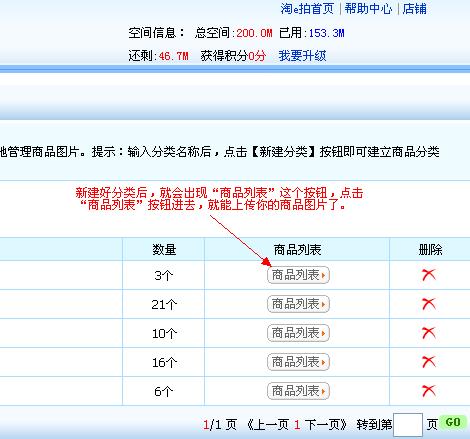This screenshot has height=439, width=470.
Task: Focus the page number input field
Action: 408,425
